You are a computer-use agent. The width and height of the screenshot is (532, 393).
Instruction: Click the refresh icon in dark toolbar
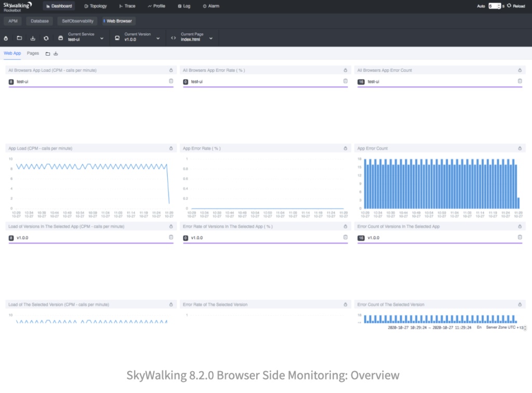click(x=46, y=38)
